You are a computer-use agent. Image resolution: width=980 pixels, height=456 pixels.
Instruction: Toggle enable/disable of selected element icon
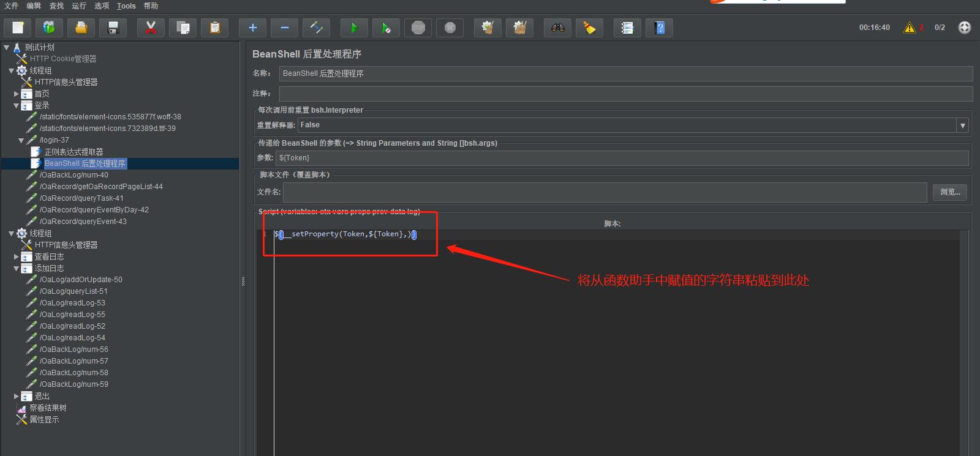317,28
